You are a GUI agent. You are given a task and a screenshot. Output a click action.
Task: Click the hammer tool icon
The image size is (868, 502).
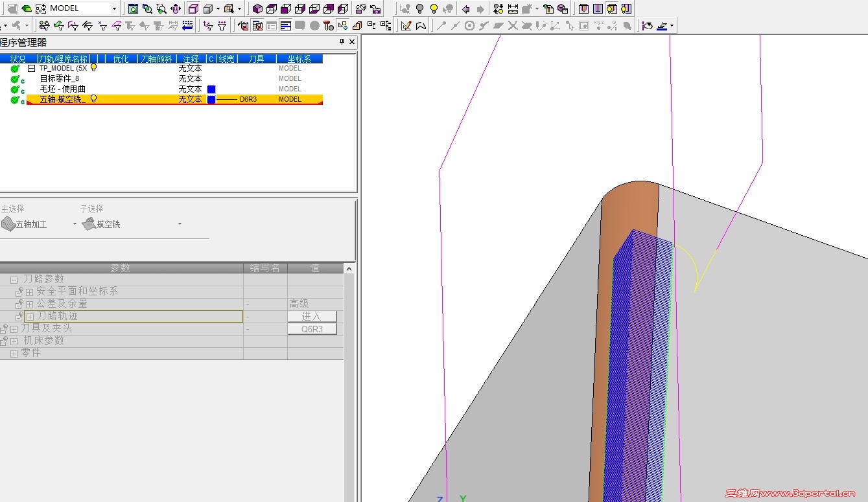click(328, 26)
